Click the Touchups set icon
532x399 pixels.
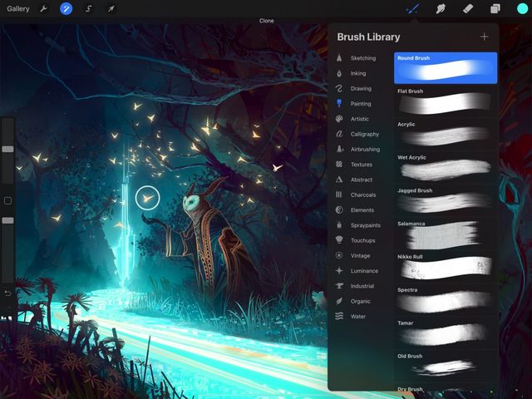tap(339, 240)
